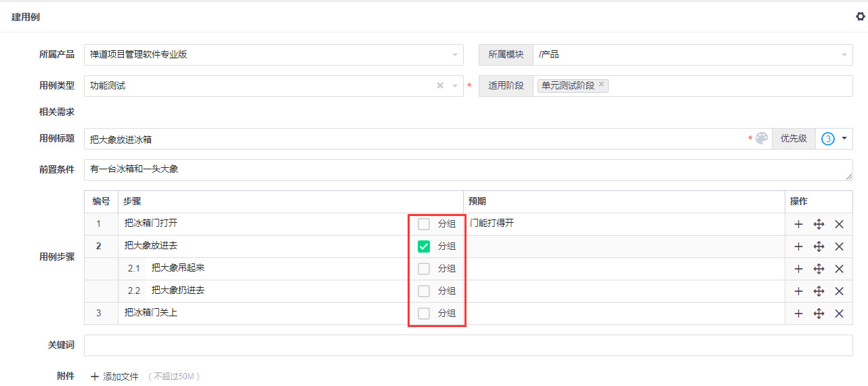
Task: Edit step text 把大象放进去
Action: pos(264,246)
